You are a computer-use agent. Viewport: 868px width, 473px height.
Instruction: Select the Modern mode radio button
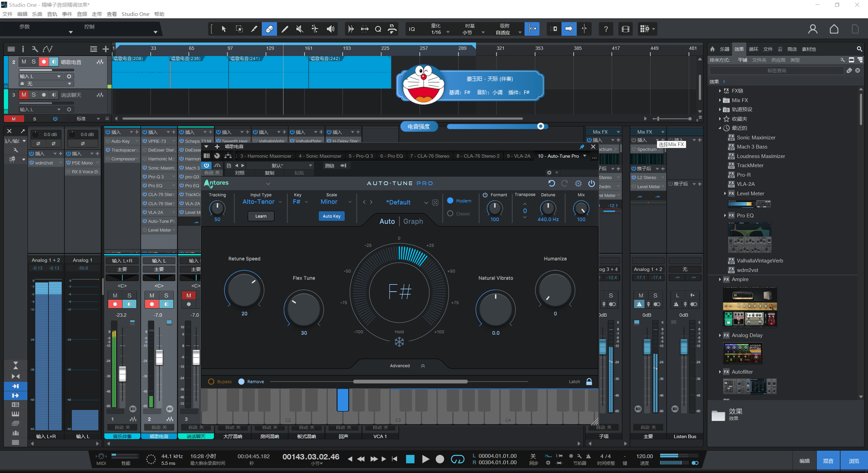coord(450,201)
